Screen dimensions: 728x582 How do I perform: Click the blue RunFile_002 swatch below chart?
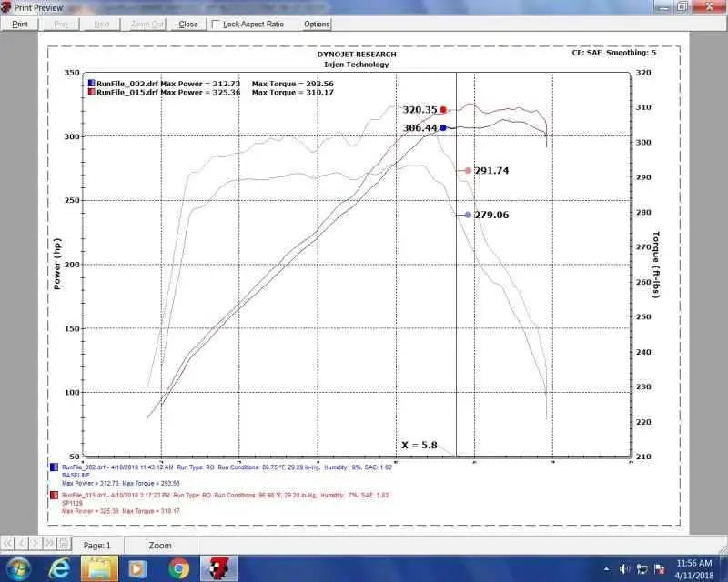55,467
